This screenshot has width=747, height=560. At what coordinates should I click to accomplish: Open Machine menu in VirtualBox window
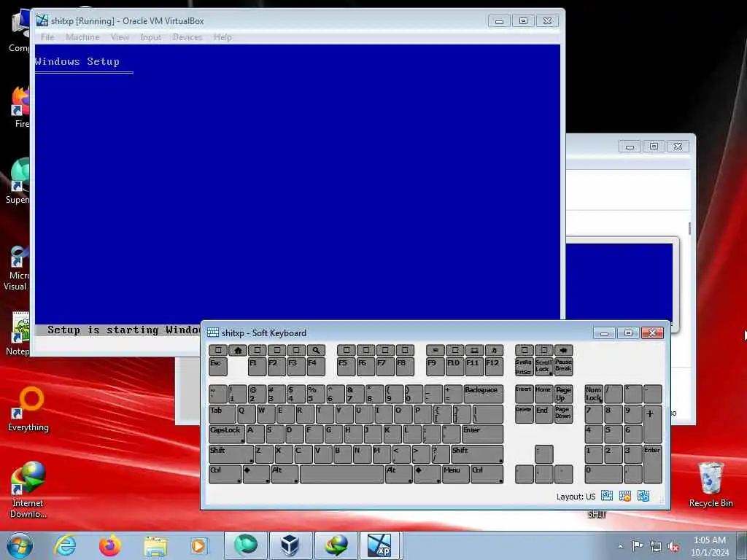click(x=82, y=37)
